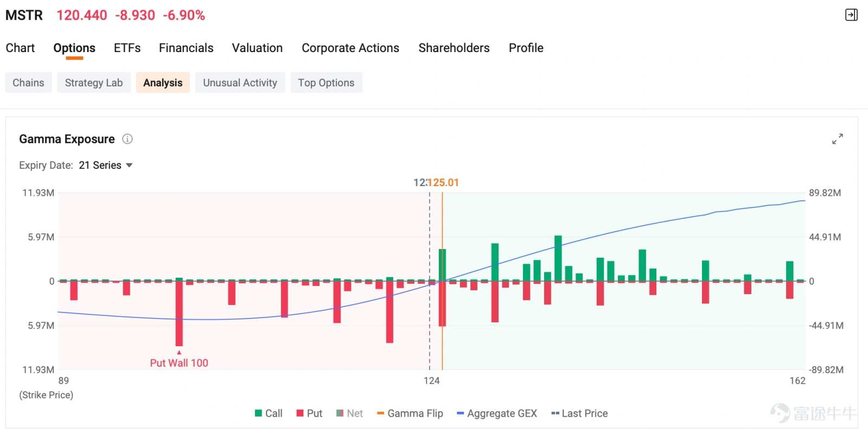This screenshot has width=868, height=433.
Task: Toggle Gamma Flip line in legend
Action: pos(410,413)
